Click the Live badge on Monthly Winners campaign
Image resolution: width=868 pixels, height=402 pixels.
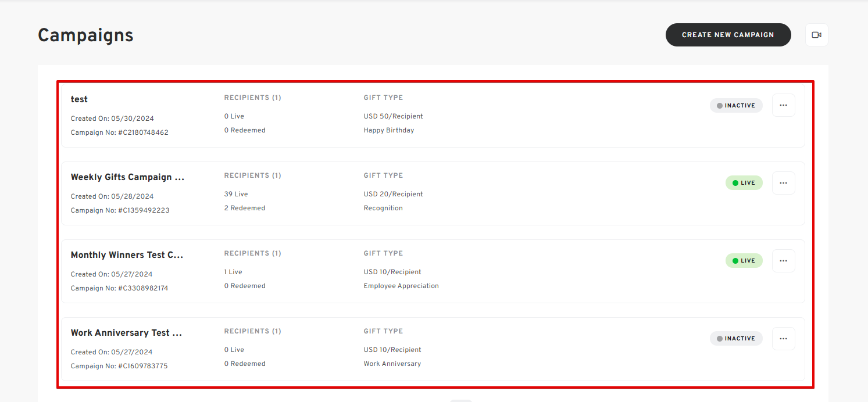(x=744, y=261)
